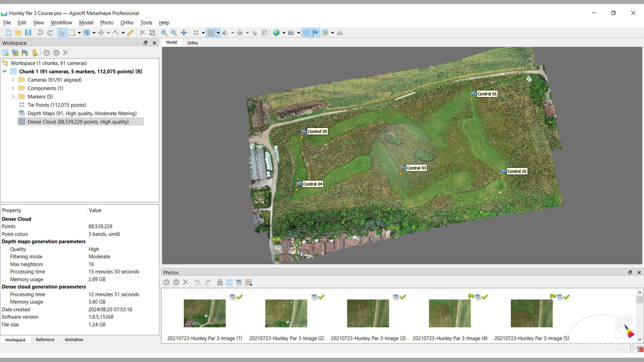
Task: Open dropdown beside rectangle selection tool
Action: [79, 33]
